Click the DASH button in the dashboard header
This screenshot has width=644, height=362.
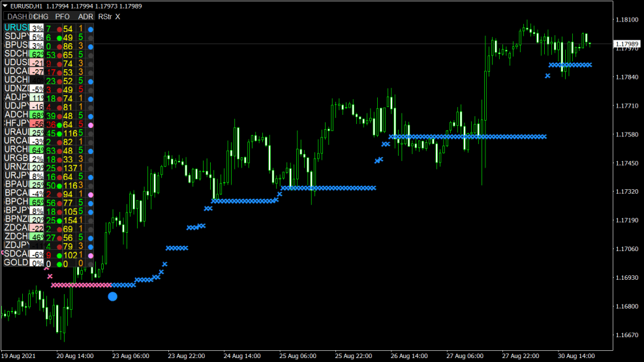(18, 16)
